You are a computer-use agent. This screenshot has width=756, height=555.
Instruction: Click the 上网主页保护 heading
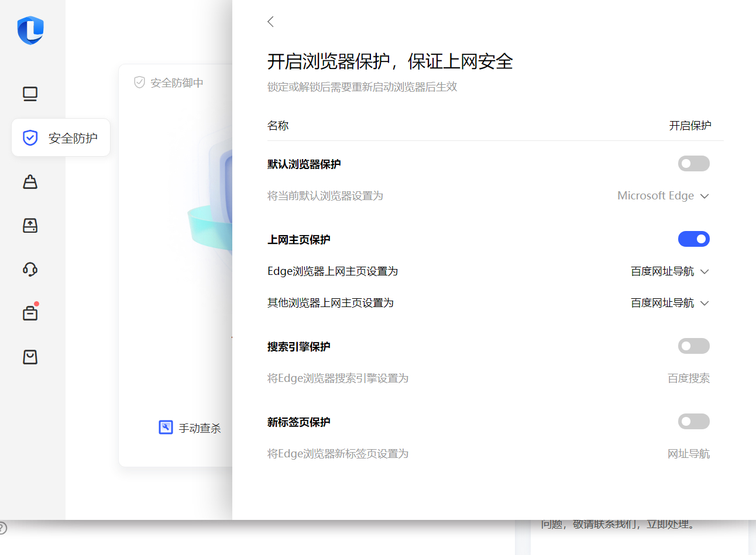(x=299, y=240)
